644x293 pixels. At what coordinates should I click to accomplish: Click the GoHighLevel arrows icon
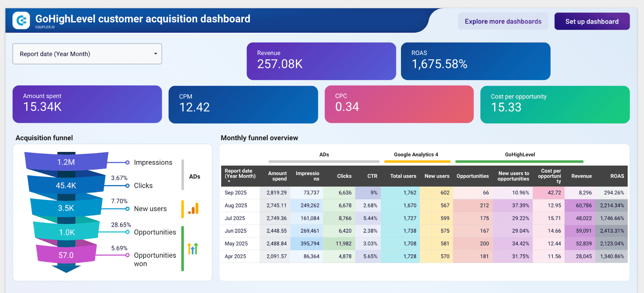click(193, 249)
